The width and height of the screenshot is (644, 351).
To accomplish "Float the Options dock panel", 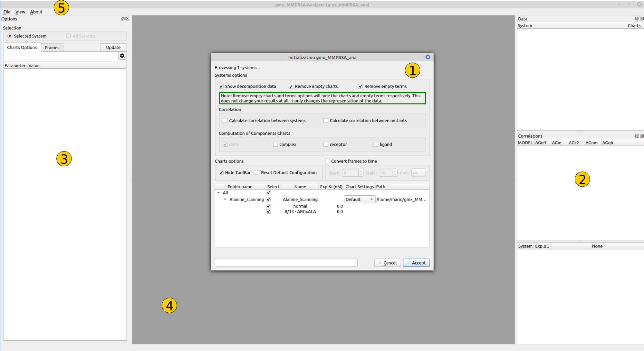I will point(122,19).
